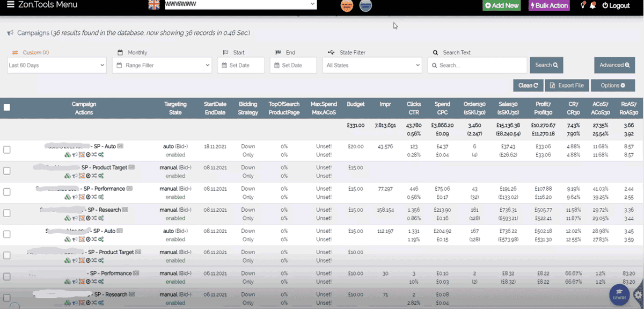Click megaphone icon in 06.11.2021 Product Target row
644x309 pixels.
(x=75, y=260)
